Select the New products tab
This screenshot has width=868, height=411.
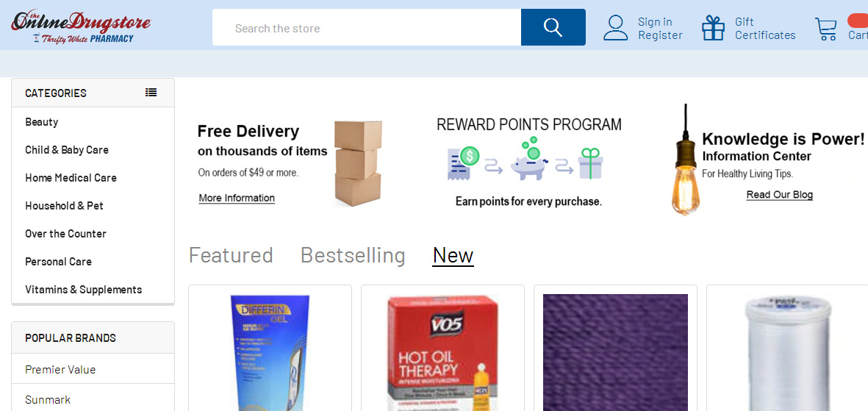click(453, 255)
